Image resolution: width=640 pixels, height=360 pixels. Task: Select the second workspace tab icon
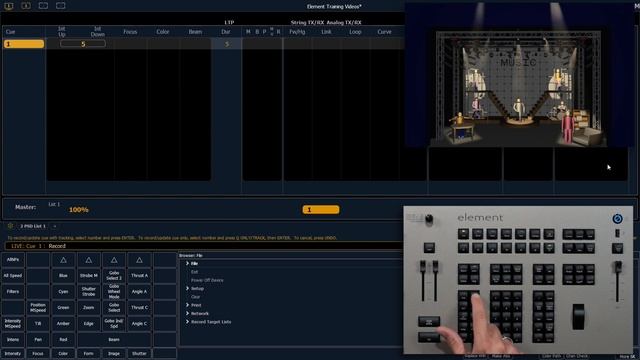pos(26,6)
